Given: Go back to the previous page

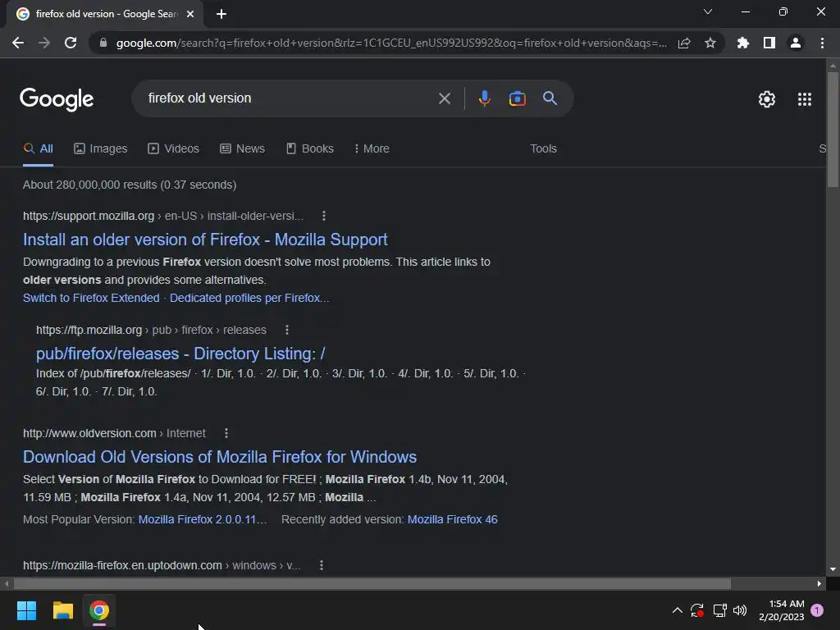Looking at the screenshot, I should [x=18, y=43].
